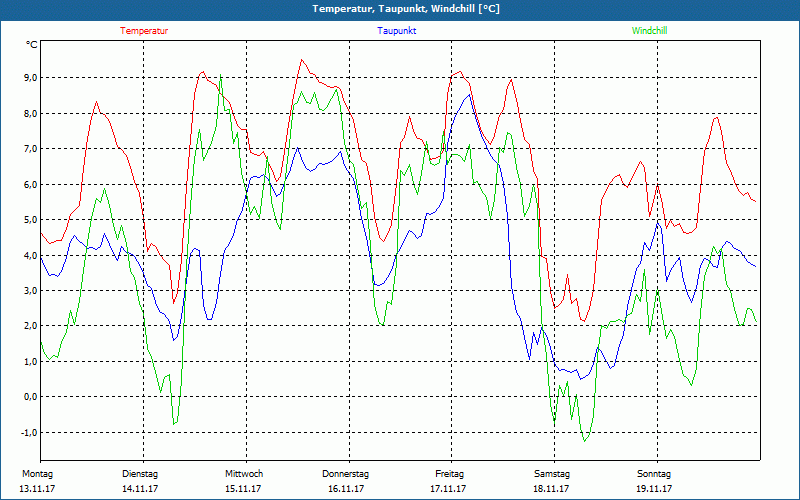Click the 7,0 y-axis value
This screenshot has height=500, width=800.
tap(31, 148)
